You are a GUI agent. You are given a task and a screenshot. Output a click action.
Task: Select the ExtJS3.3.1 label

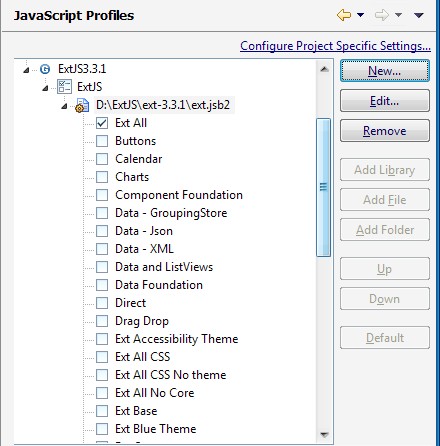[x=82, y=69]
